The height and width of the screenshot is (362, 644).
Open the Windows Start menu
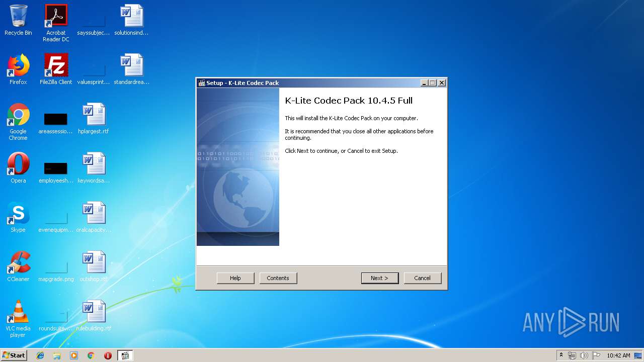(14, 355)
